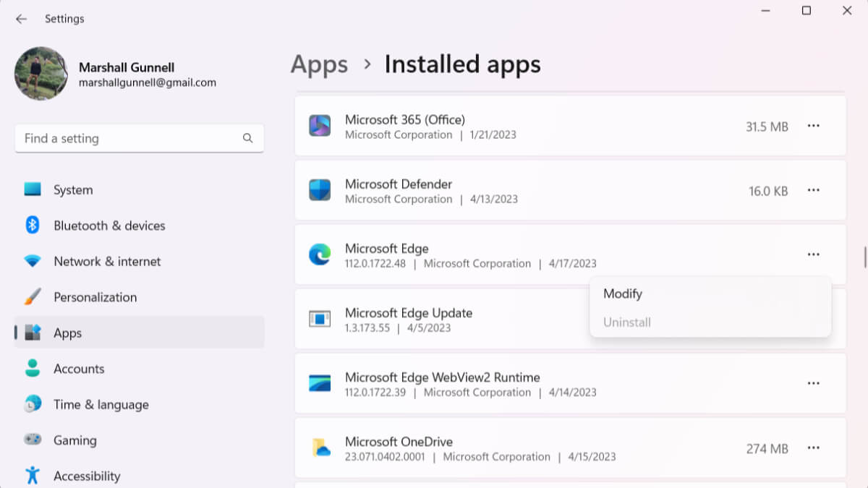Click the Find a setting search box
Screen dimensions: 868x488
click(130, 138)
